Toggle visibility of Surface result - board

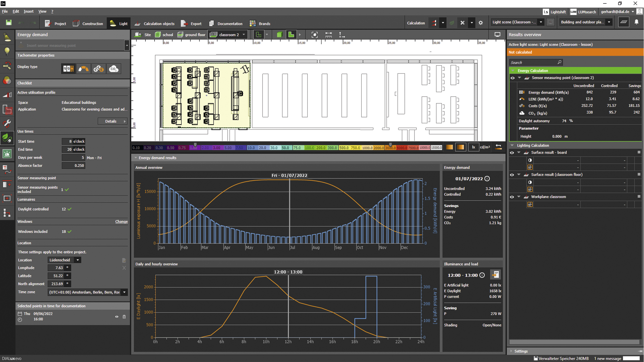click(512, 153)
